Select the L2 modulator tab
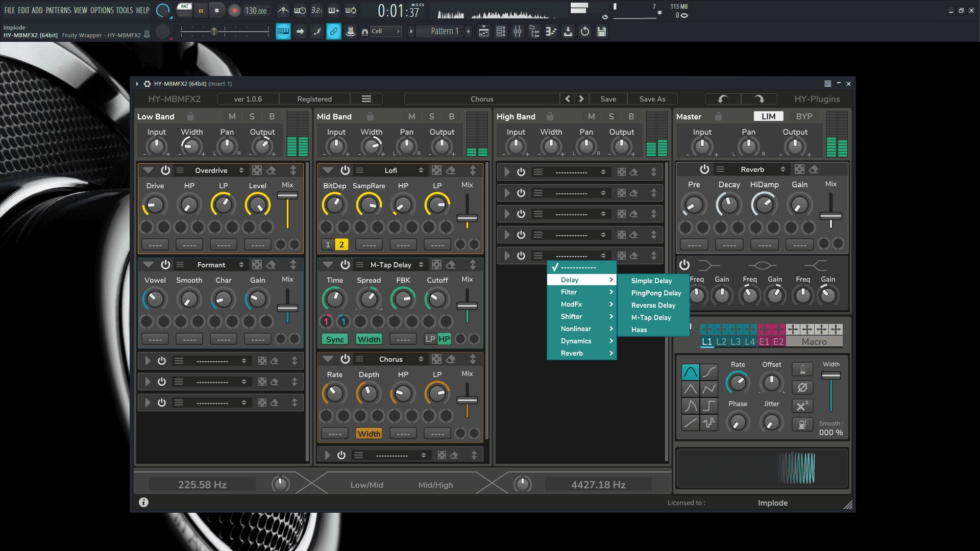The width and height of the screenshot is (980, 551). tap(721, 342)
